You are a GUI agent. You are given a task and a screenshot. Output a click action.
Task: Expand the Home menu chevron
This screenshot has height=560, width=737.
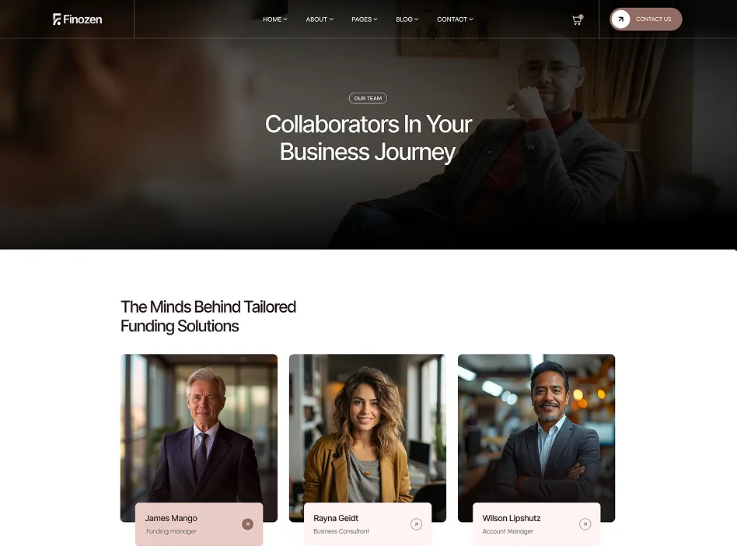285,19
